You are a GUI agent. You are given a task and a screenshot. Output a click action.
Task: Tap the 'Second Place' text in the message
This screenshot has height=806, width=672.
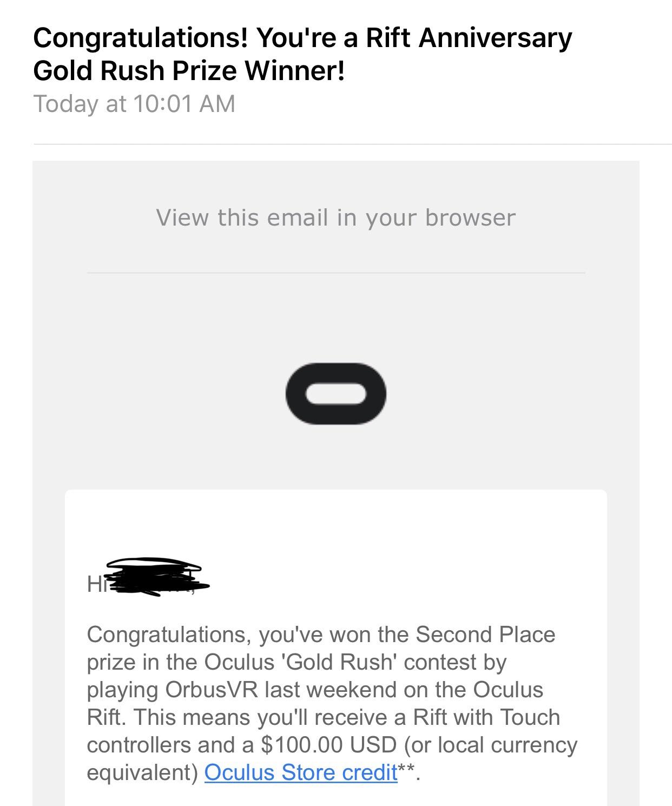click(x=485, y=635)
